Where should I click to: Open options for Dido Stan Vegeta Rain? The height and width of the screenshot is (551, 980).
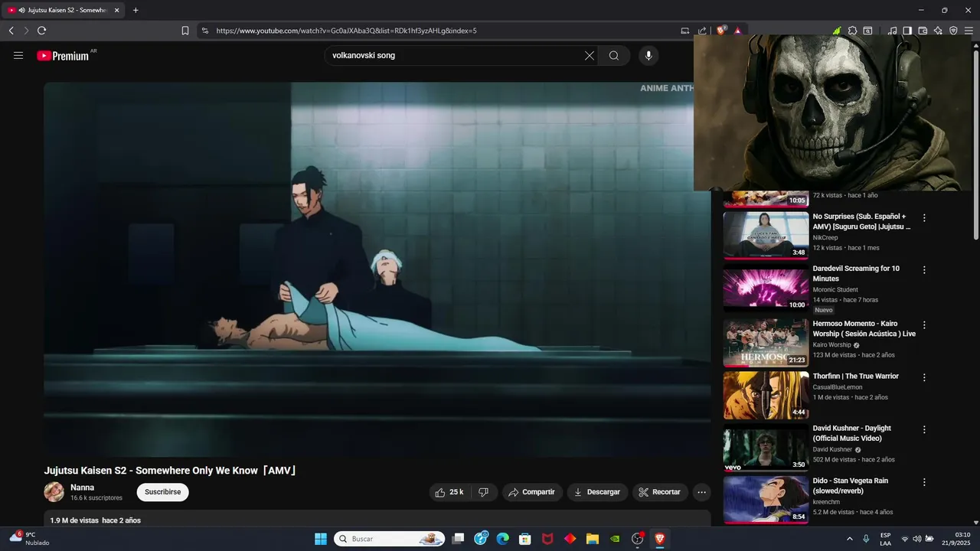coord(924,482)
